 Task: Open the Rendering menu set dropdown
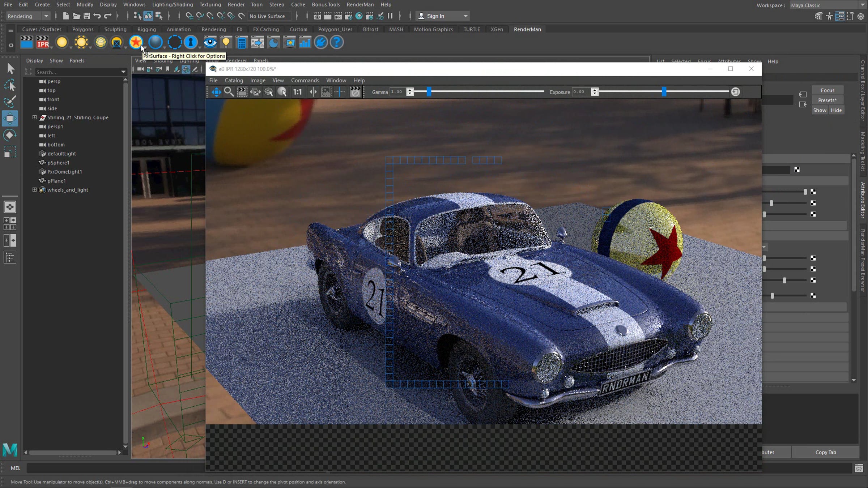(28, 16)
